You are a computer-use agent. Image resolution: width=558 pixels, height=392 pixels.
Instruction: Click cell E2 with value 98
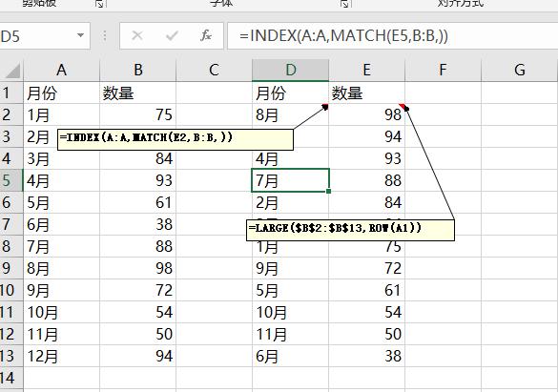(x=366, y=114)
